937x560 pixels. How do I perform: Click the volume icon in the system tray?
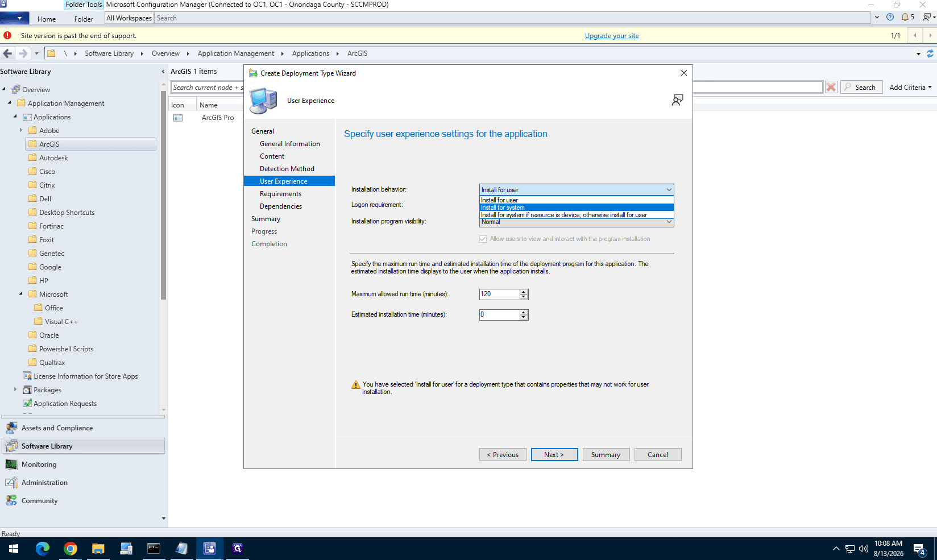864,549
